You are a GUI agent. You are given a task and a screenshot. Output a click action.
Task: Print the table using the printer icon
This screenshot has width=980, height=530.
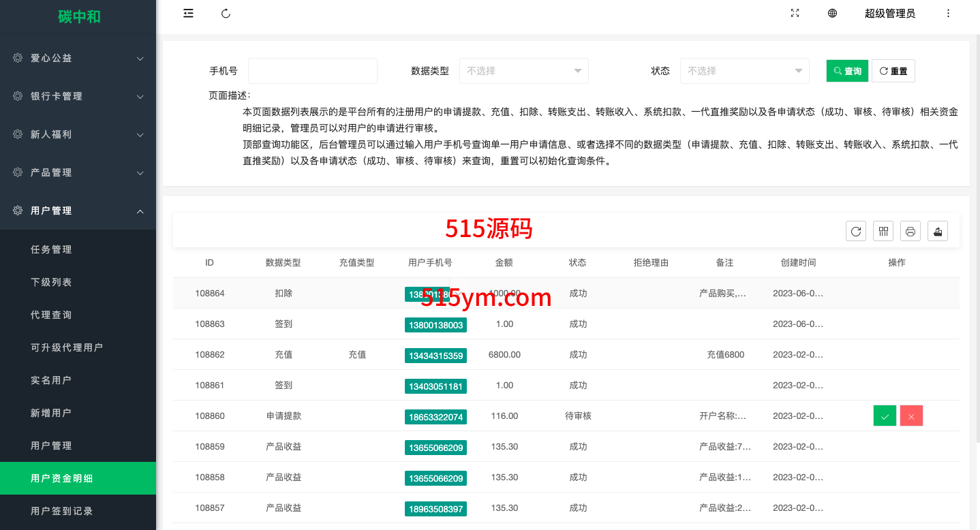pyautogui.click(x=910, y=232)
